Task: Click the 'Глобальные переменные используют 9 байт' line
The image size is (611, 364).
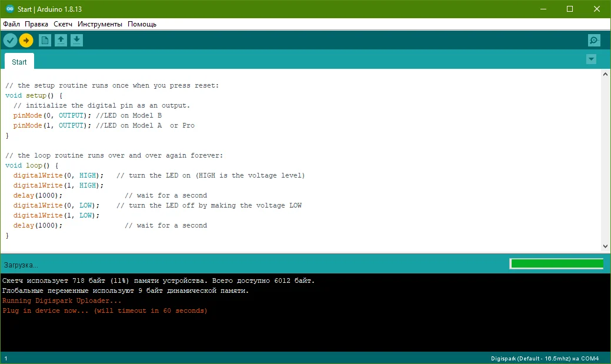Action: (x=125, y=290)
